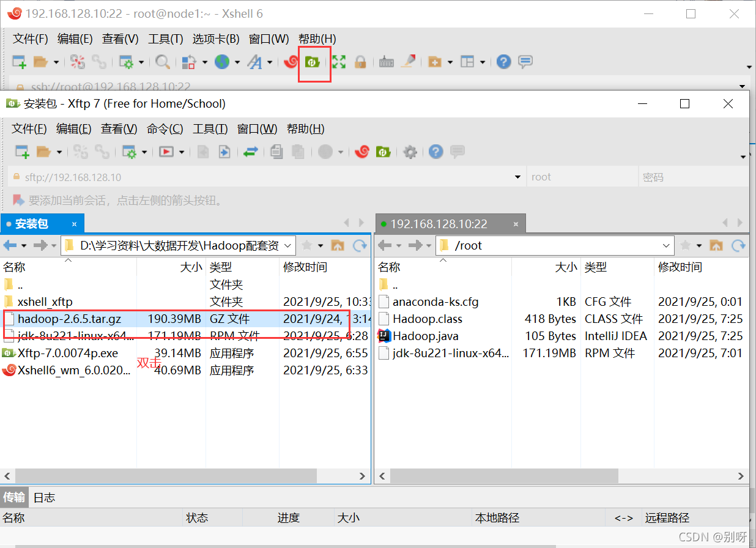Open Xftp 帮助(H) menu
The image size is (756, 548).
coord(305,129)
